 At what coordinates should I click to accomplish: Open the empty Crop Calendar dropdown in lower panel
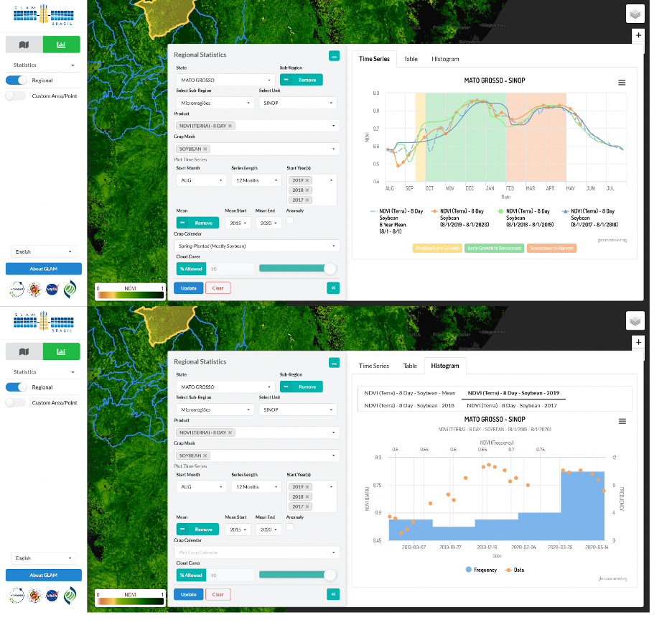256,553
